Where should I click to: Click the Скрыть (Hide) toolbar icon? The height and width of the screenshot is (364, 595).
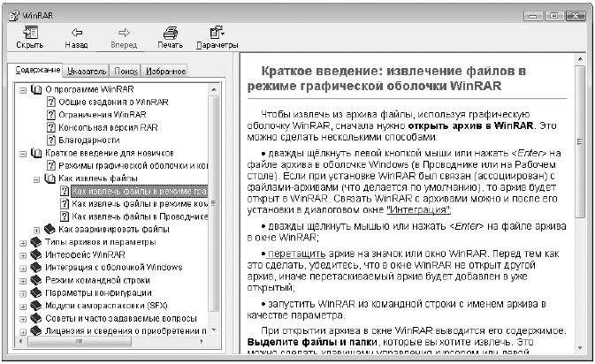coord(27,37)
